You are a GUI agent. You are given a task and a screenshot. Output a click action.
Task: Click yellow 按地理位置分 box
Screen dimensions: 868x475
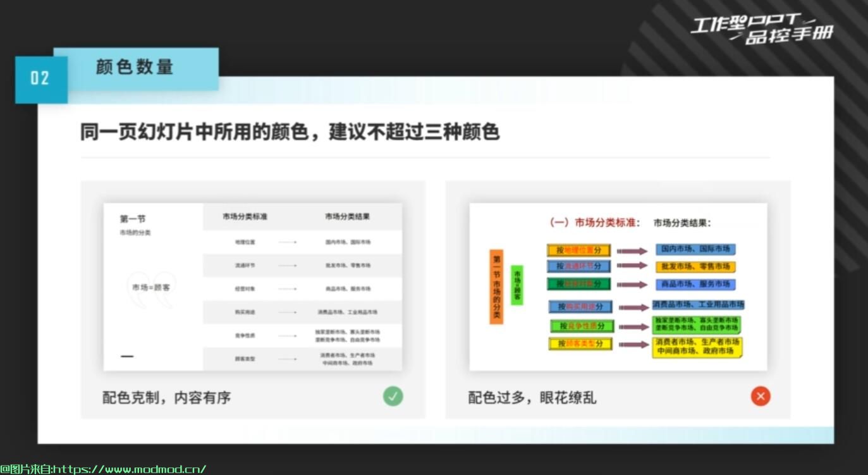coord(579,250)
